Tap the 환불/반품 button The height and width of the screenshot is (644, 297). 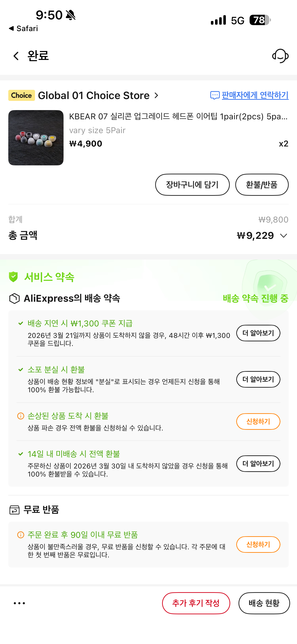pyautogui.click(x=262, y=185)
